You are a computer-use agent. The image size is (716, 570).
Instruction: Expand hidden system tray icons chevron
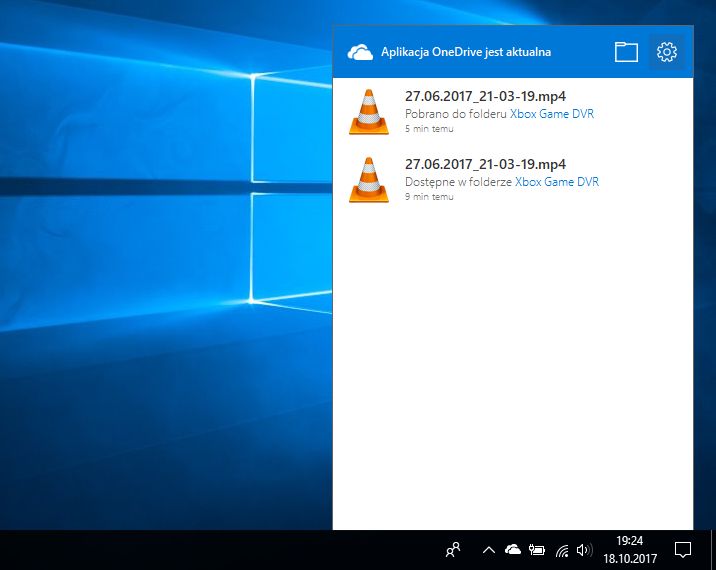pyautogui.click(x=489, y=550)
